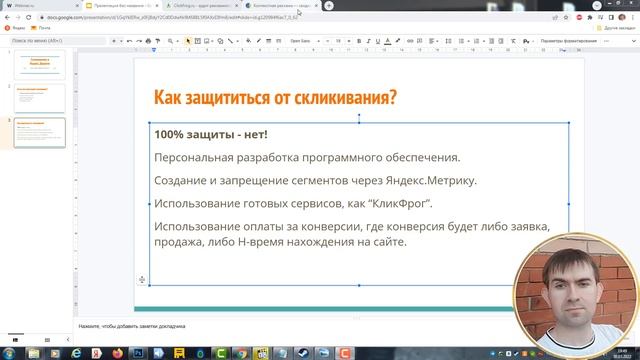Viewport: 640px width, 360px height.
Task: Print the presentation via printer icon
Action: pos(148,41)
